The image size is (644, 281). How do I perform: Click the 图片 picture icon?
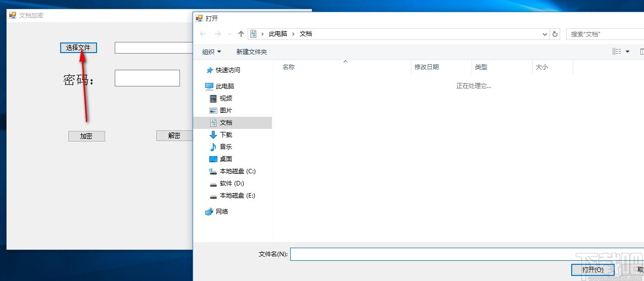(x=213, y=110)
